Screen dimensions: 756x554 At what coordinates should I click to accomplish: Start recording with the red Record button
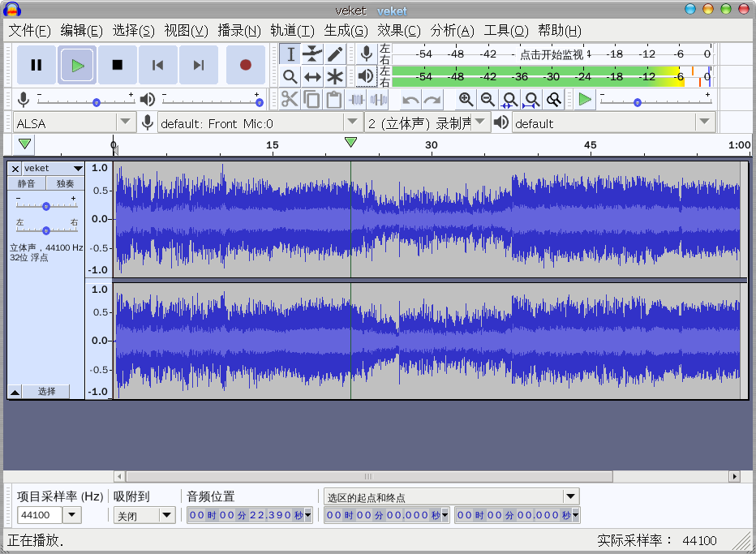click(x=246, y=65)
